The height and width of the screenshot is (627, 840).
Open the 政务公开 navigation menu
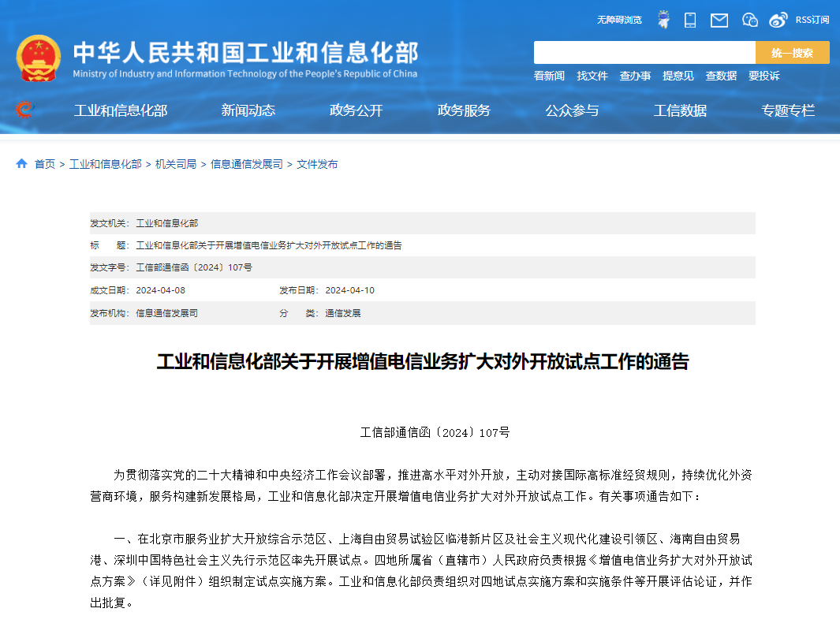(x=356, y=110)
